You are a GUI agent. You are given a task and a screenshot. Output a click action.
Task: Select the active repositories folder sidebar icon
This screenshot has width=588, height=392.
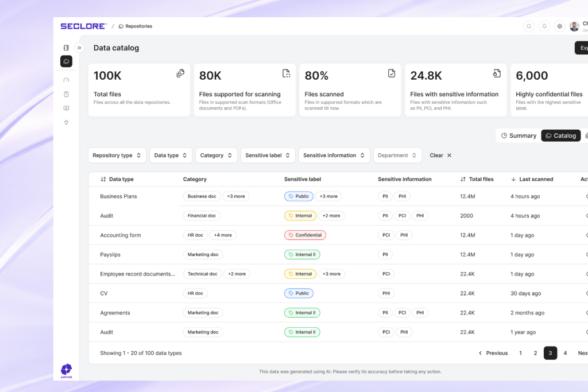pos(67,61)
